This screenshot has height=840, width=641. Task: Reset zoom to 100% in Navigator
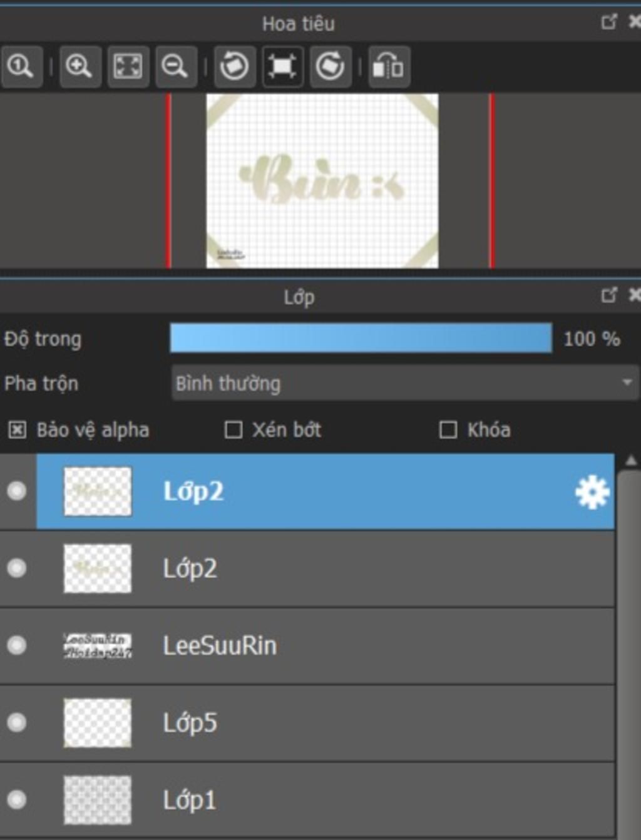(x=21, y=66)
